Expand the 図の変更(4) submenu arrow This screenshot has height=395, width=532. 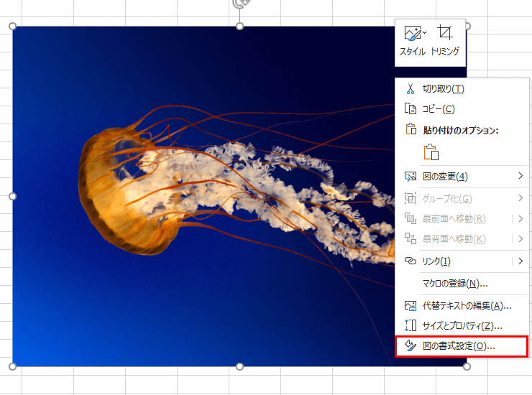click(x=520, y=176)
